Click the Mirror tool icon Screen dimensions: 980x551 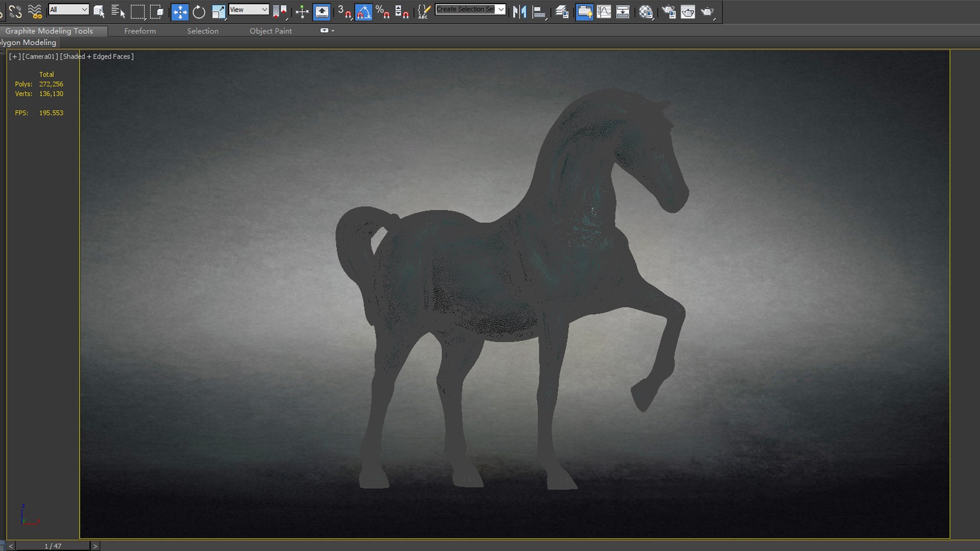pos(519,12)
